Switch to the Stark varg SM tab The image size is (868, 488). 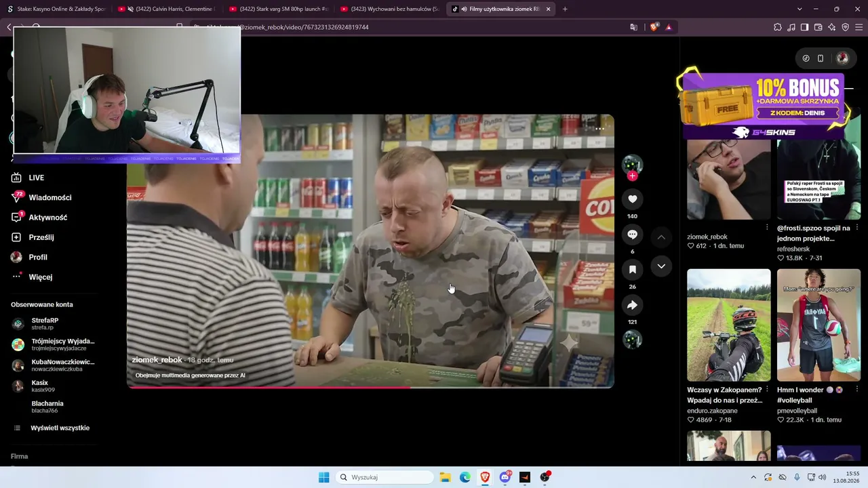(278, 9)
